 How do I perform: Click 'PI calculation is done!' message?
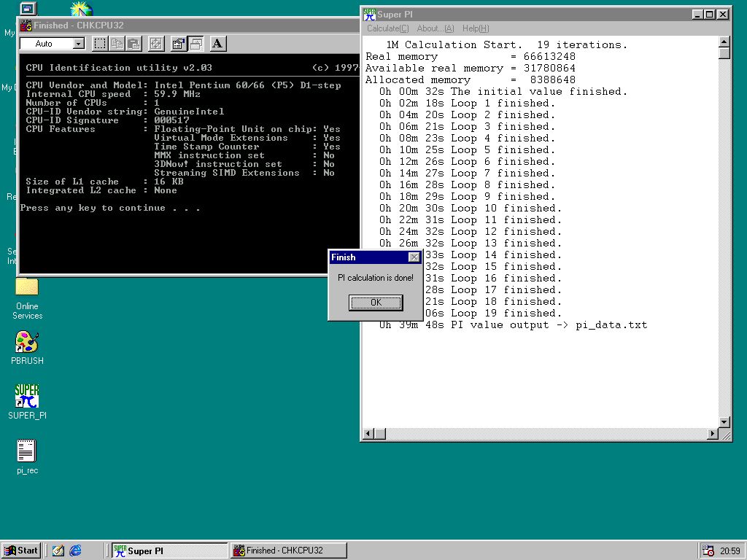point(376,278)
